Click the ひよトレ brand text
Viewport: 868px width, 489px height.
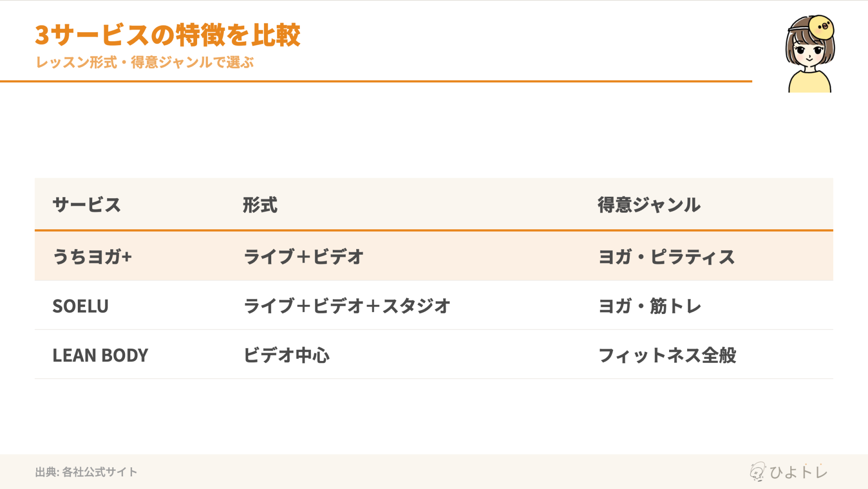798,472
